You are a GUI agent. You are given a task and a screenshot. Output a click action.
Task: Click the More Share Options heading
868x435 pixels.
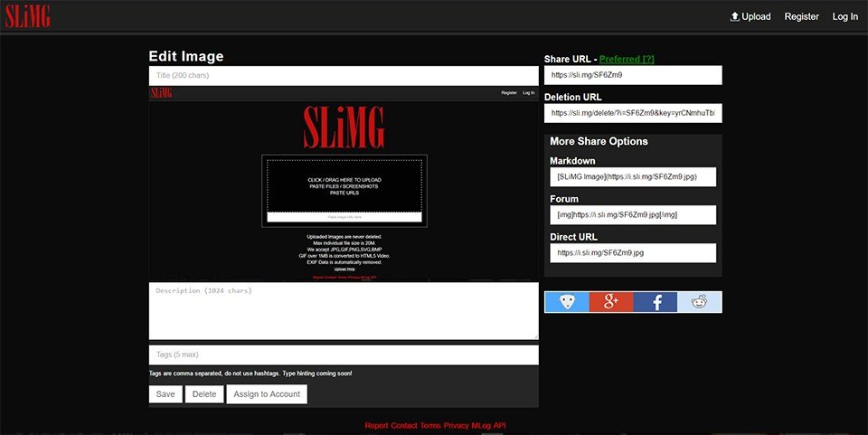point(599,141)
